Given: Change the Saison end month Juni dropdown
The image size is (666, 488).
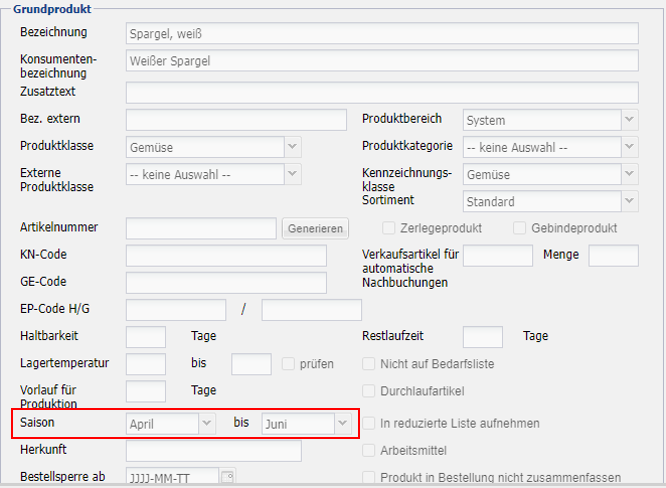Looking at the screenshot, I should click(307, 424).
